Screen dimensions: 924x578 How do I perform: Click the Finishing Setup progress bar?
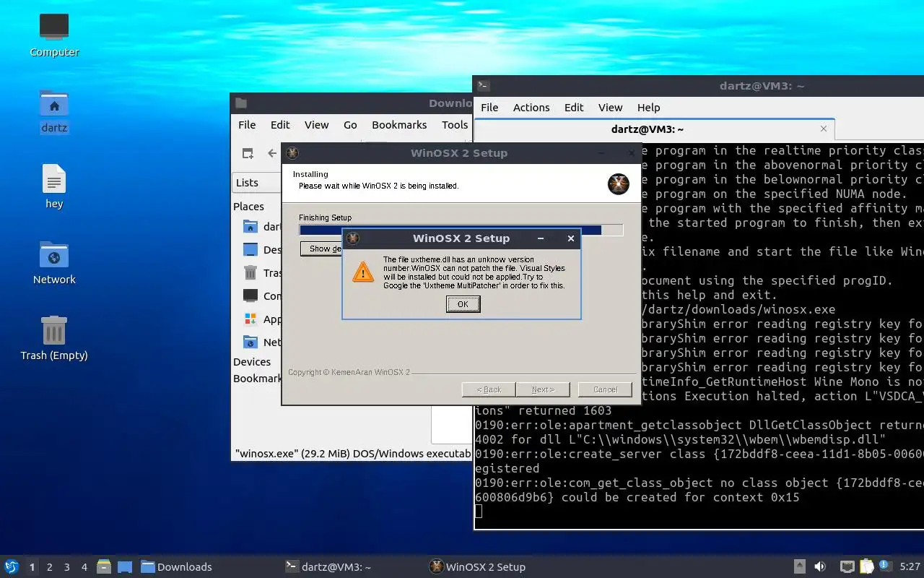coord(461,230)
